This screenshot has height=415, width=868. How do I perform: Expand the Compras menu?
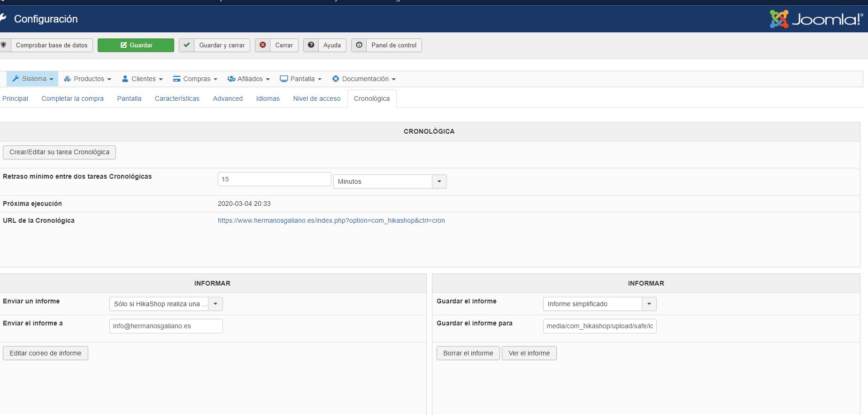(x=195, y=79)
